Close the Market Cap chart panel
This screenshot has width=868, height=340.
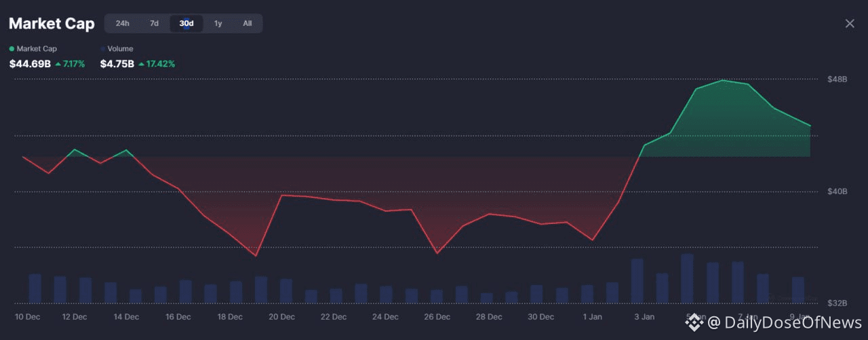point(850,24)
